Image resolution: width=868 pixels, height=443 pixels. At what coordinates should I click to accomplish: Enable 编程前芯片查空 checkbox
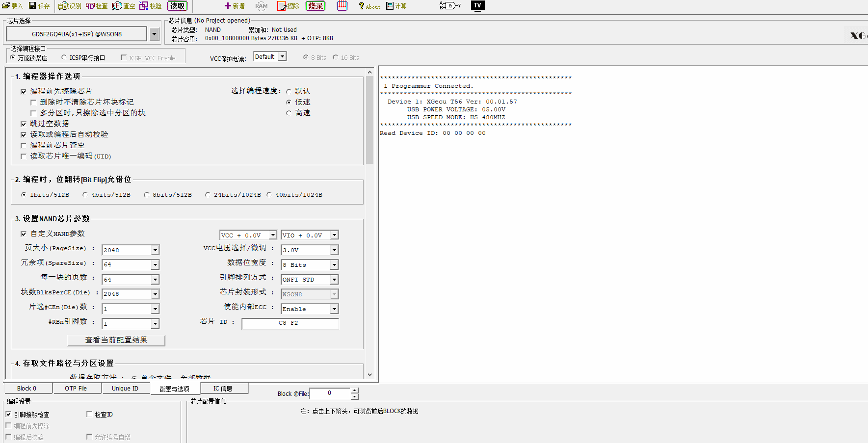(x=24, y=146)
